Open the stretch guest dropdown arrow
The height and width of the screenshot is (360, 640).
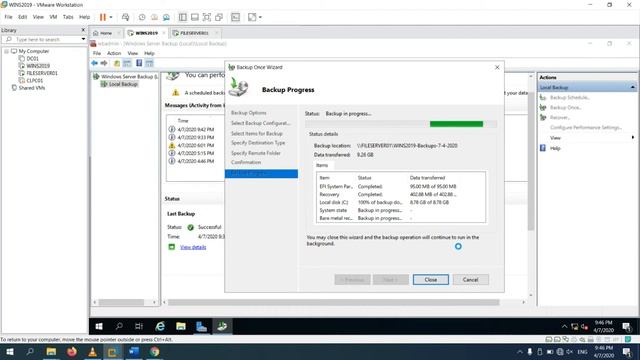click(x=260, y=17)
